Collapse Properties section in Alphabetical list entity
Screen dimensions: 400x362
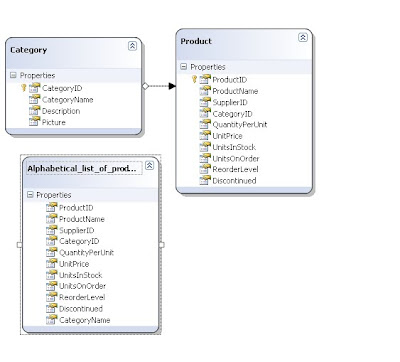tap(30, 195)
